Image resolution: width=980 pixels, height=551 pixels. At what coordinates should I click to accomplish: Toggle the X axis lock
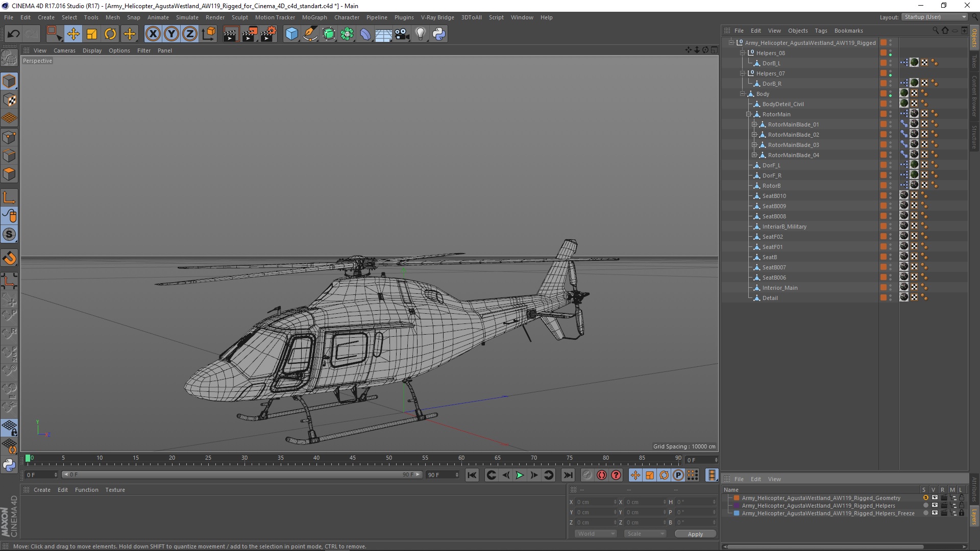153,34
